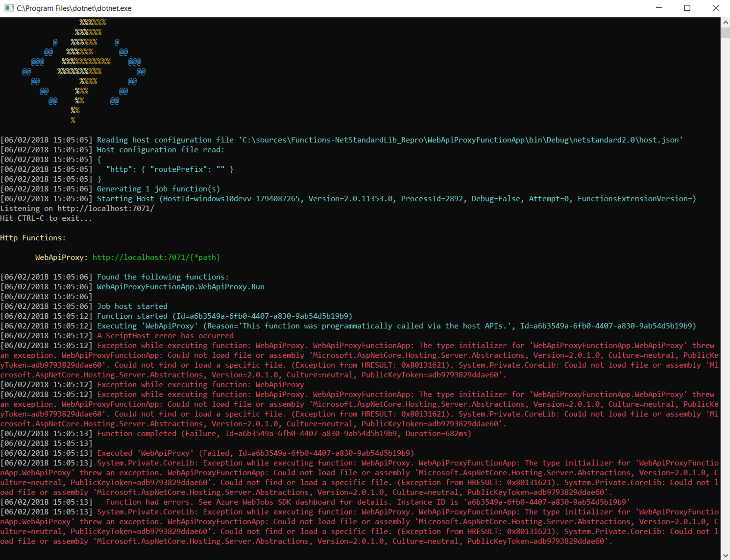Click the host.json configuration file path
The width and height of the screenshot is (730, 560).
point(461,140)
